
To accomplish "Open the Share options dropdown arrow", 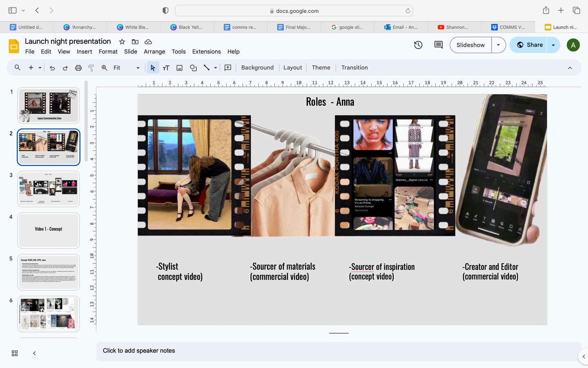I will pos(553,45).
